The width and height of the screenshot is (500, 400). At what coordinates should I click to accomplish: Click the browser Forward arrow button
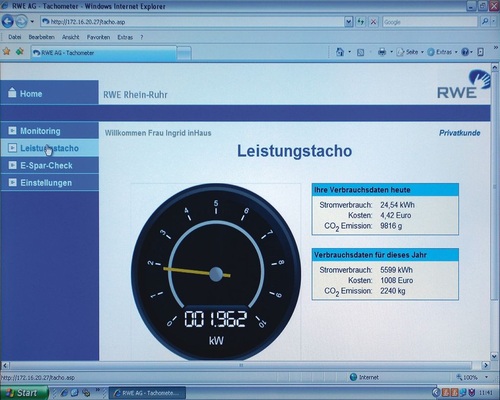21,22
